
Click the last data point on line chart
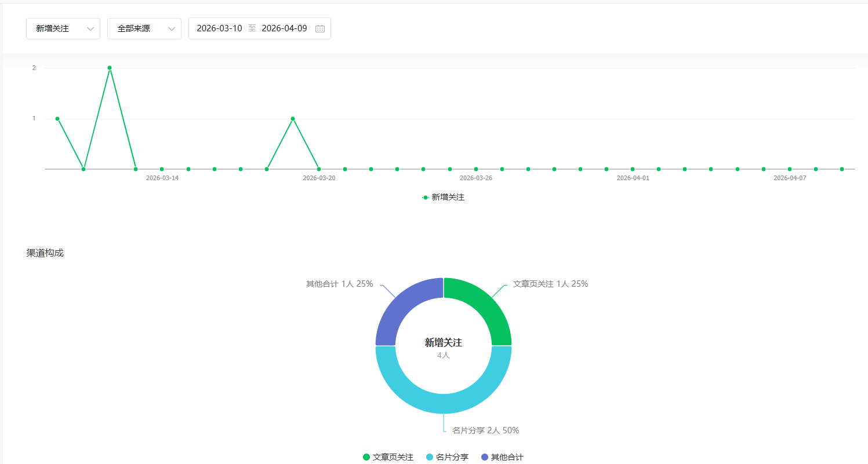click(842, 169)
